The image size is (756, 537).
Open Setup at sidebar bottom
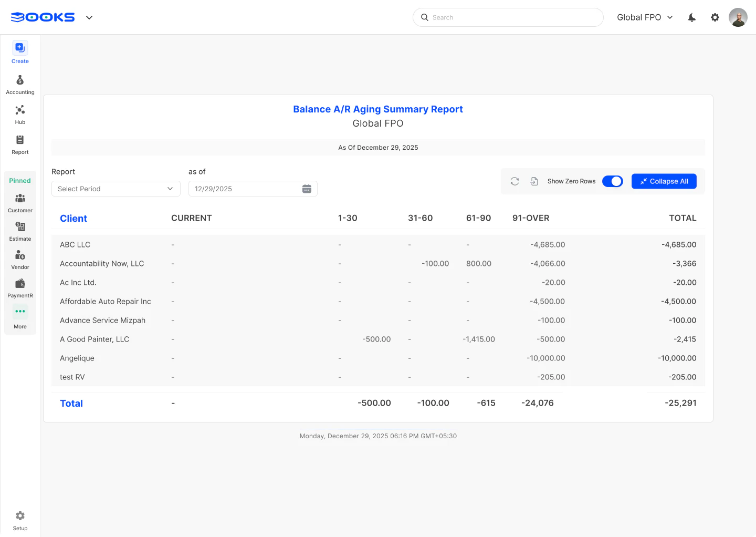pyautogui.click(x=20, y=521)
